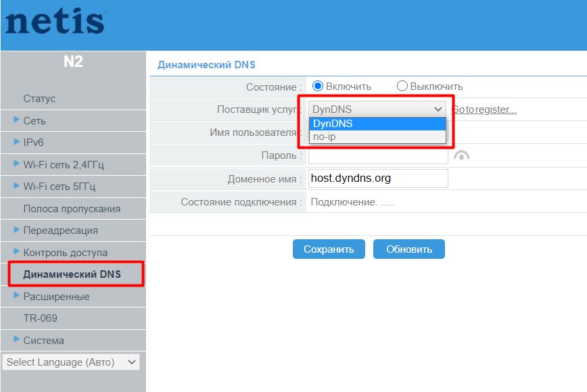The image size is (587, 392).
Task: Open the TR-069 settings page
Action: point(41,318)
